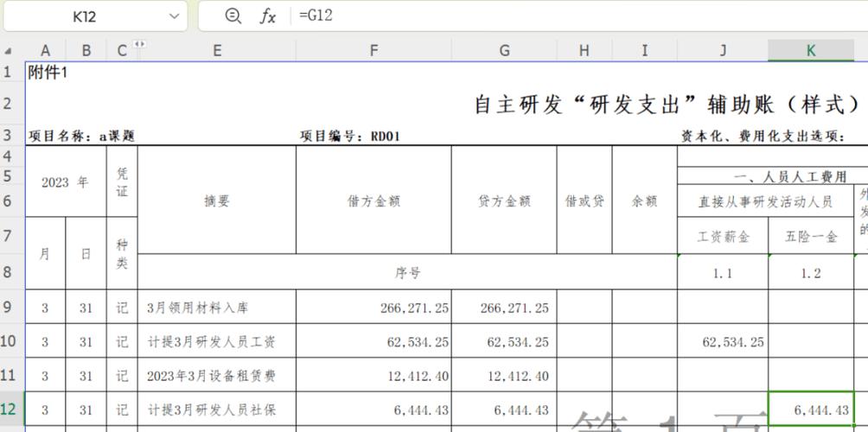Click the cell containing 附件1
This screenshot has height=432, width=868.
[48, 73]
